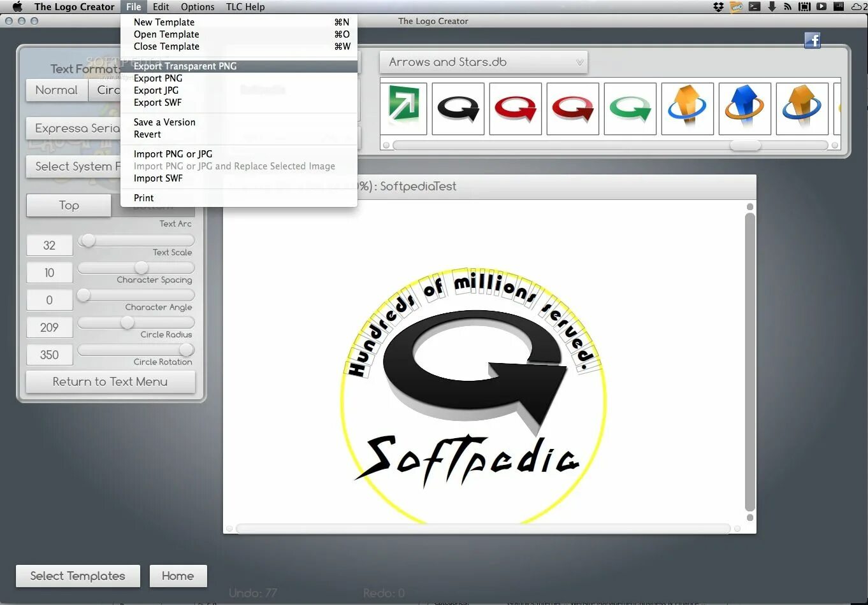Choose Import PNG or JPG
The image size is (868, 605).
coord(239,154)
